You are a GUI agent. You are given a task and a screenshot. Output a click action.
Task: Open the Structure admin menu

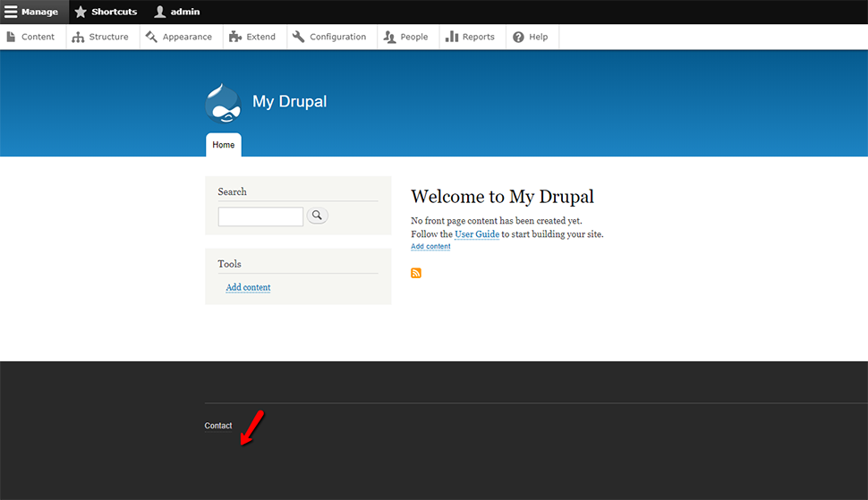[101, 37]
